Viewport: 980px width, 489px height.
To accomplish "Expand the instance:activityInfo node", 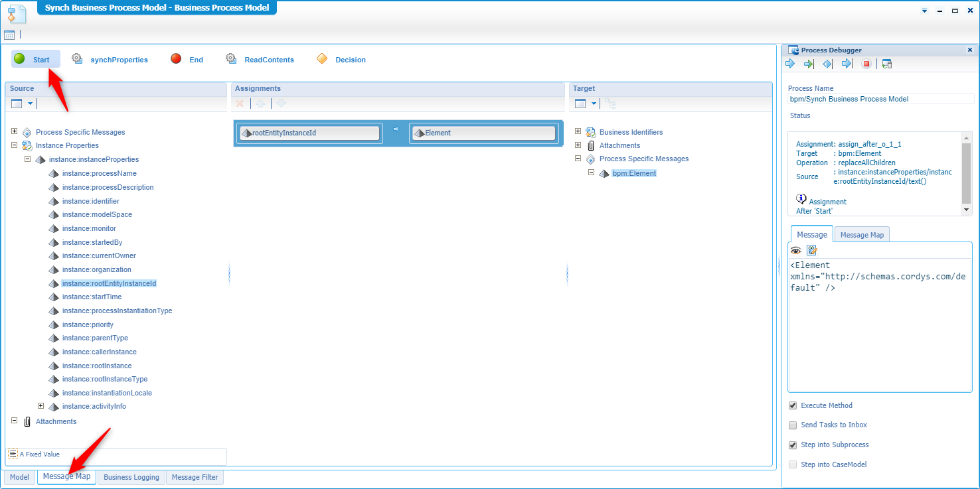I will click(41, 405).
